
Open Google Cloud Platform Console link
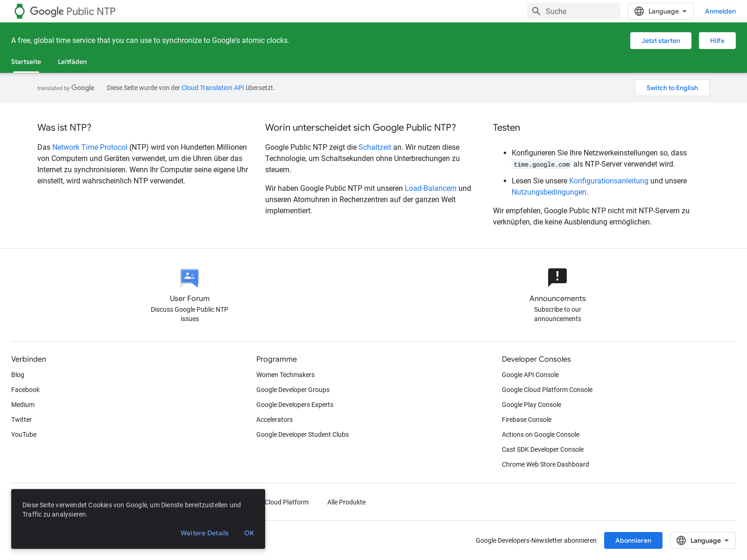click(x=547, y=390)
